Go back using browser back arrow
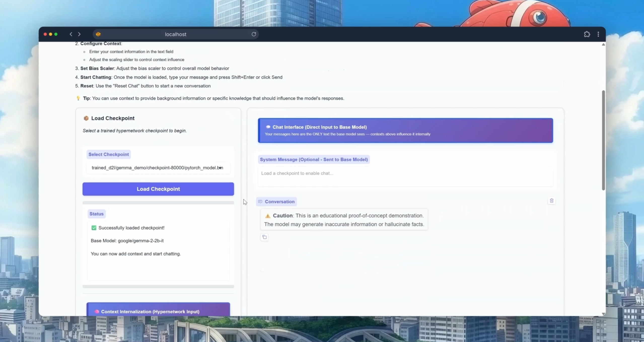This screenshot has width=644, height=342. 71,34
